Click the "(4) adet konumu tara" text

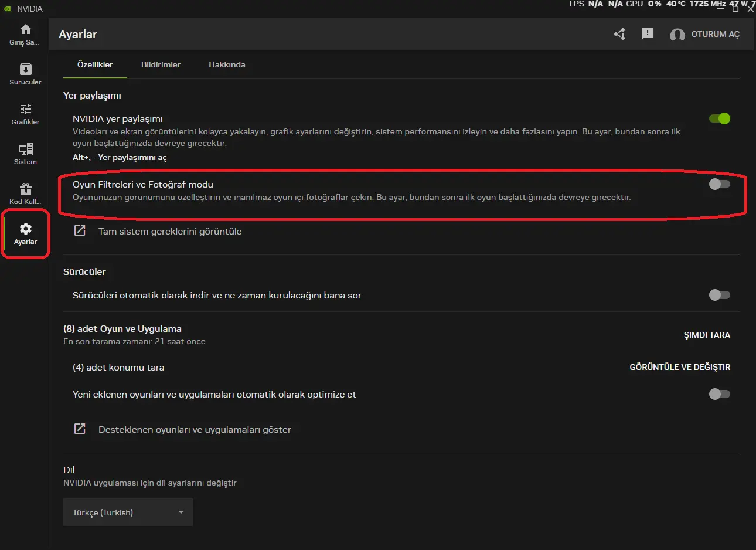pos(118,367)
